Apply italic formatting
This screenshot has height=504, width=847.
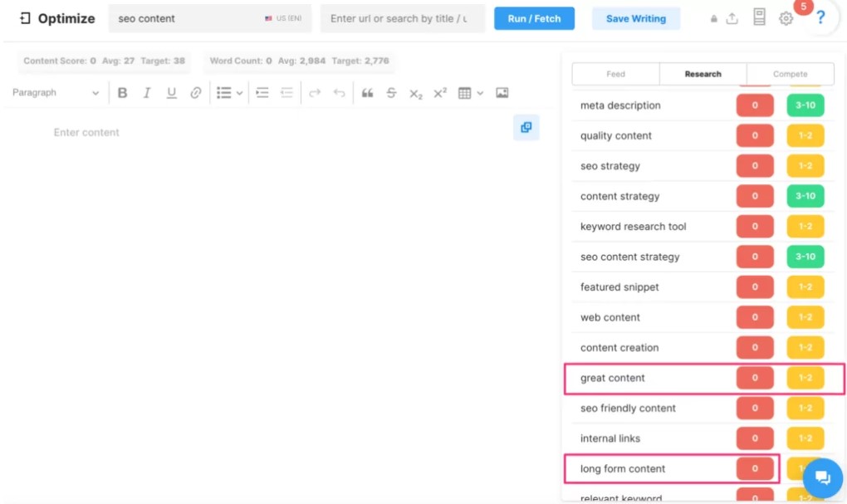tap(147, 92)
